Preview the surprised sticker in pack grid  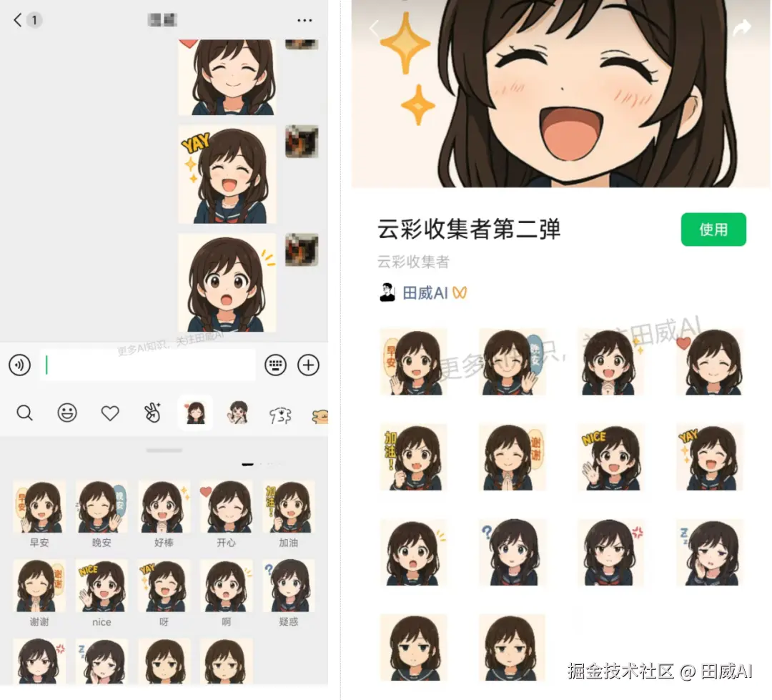414,552
